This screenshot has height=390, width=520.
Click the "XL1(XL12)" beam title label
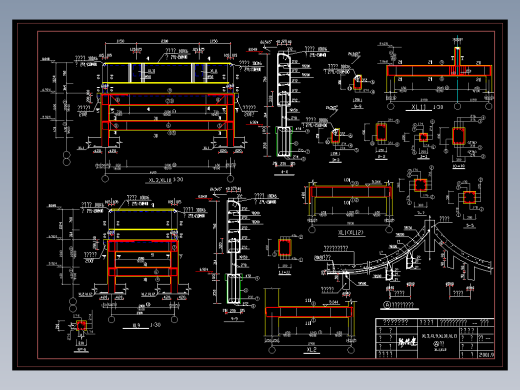(x=351, y=232)
